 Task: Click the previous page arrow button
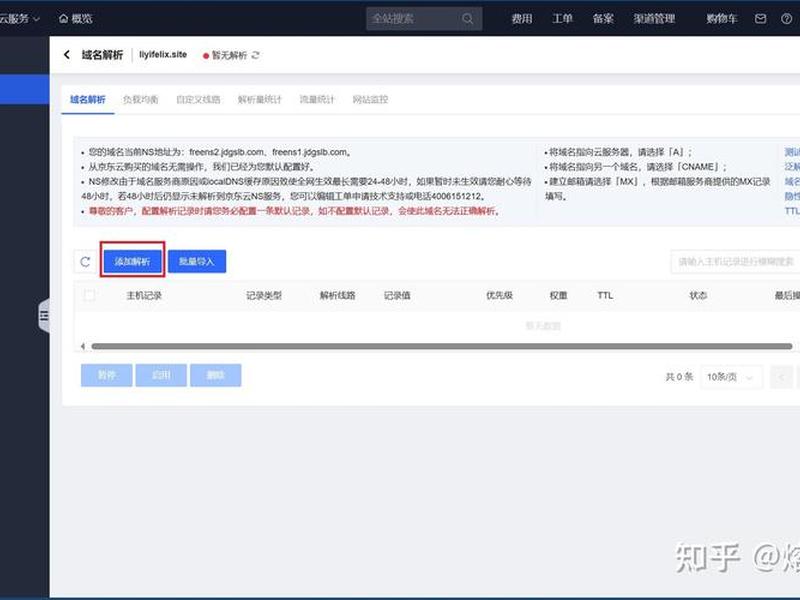(x=781, y=377)
